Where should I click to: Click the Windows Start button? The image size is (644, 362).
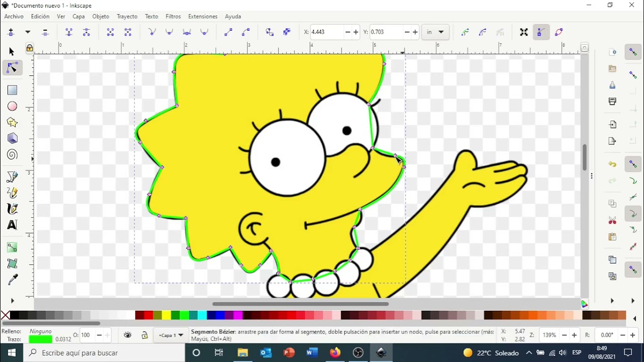[x=12, y=353]
